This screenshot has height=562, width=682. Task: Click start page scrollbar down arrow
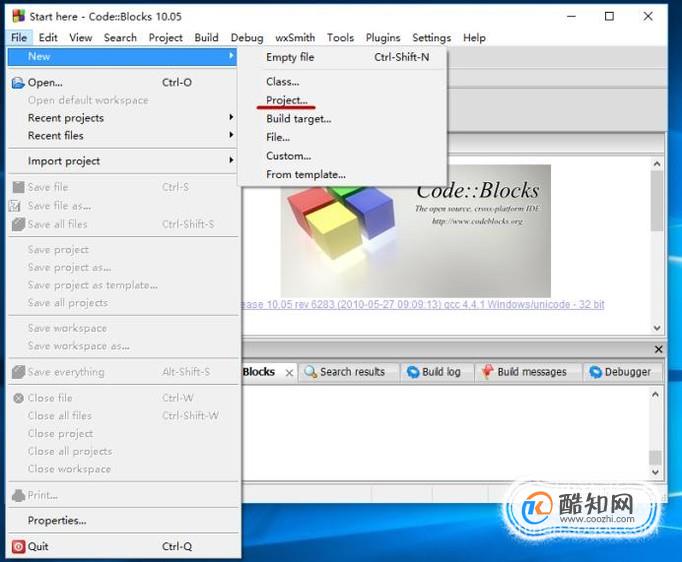(657, 328)
